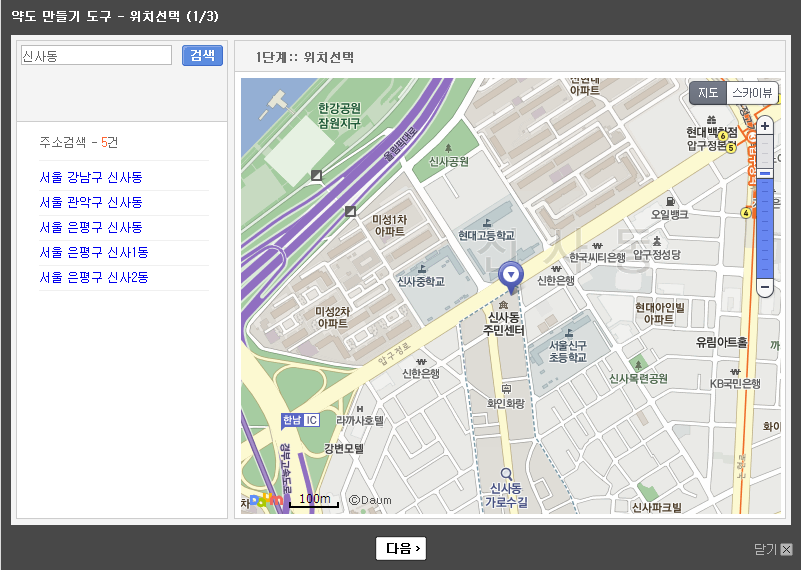
Task: Click the 현대고등학교 school icon
Action: (487, 222)
